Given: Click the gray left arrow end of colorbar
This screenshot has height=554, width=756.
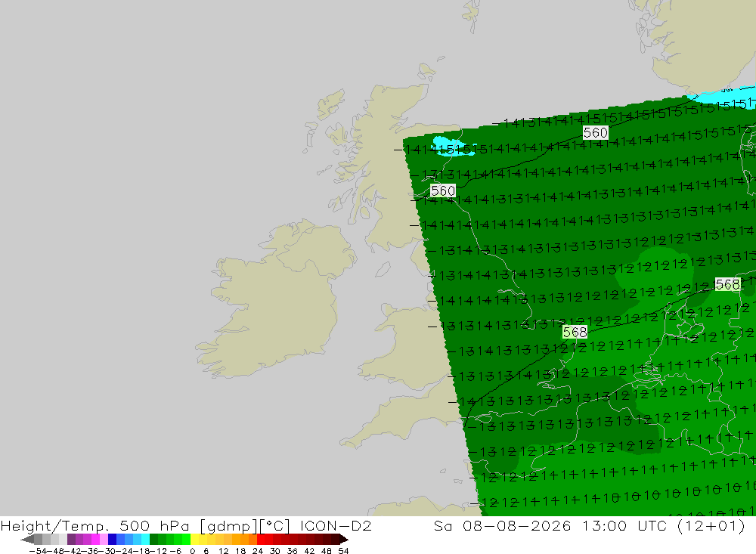Looking at the screenshot, I should [x=27, y=539].
